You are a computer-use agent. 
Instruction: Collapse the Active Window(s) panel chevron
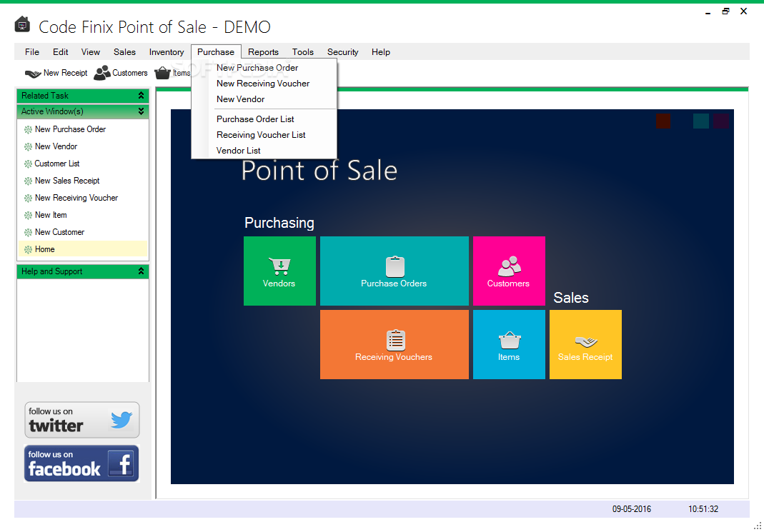coord(141,111)
